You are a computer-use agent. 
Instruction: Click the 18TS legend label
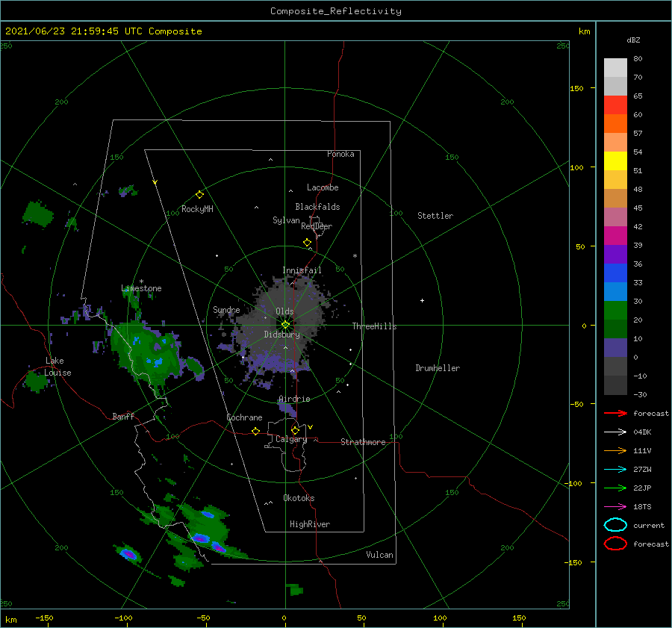642,507
